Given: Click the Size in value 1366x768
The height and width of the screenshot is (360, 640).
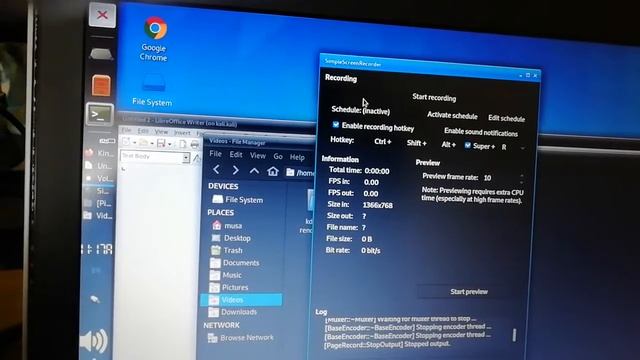Looking at the screenshot, I should click(378, 205).
